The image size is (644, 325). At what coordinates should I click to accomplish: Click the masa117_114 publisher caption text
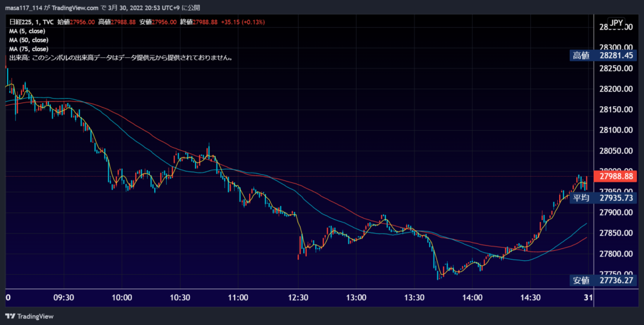click(x=103, y=8)
